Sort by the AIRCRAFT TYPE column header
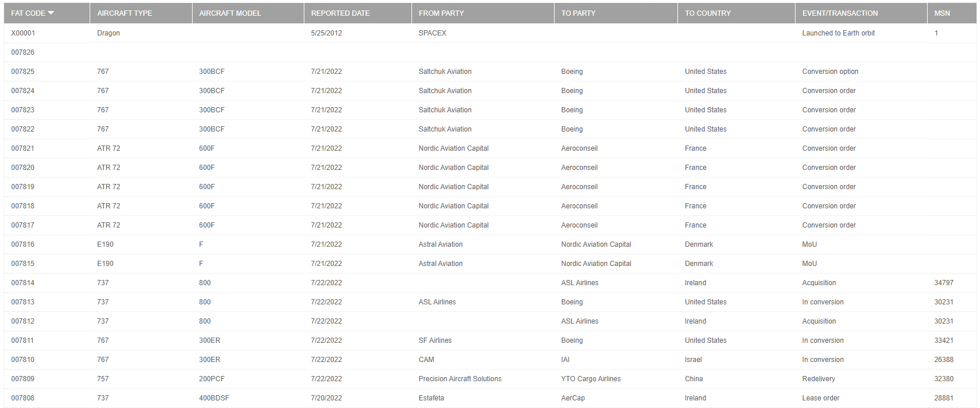Viewport: 980px width, 408px height. (x=124, y=13)
